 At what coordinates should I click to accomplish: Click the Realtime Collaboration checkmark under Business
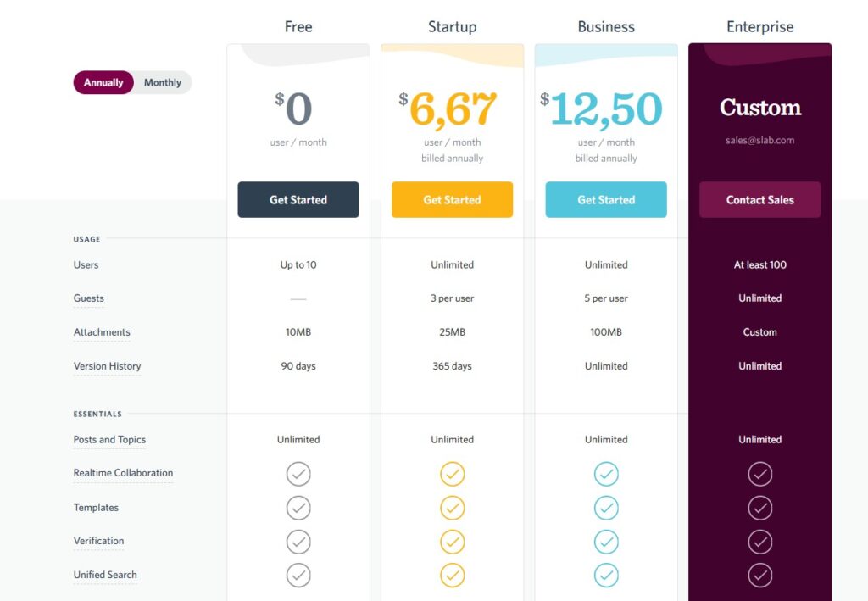[x=606, y=474]
